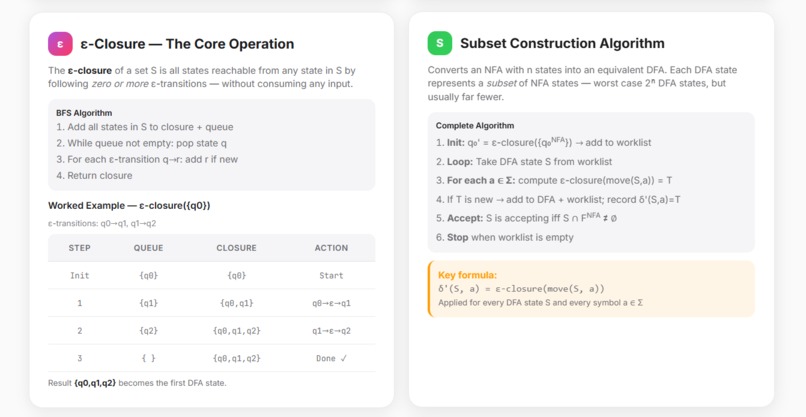Click the bold {q0,q1,q2} result text
The width and height of the screenshot is (806, 417).
(95, 383)
